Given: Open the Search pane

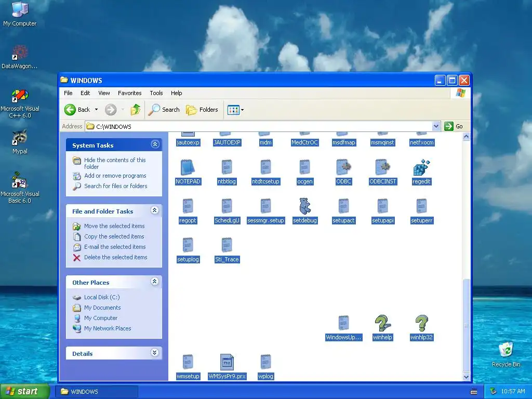Looking at the screenshot, I should coord(164,110).
